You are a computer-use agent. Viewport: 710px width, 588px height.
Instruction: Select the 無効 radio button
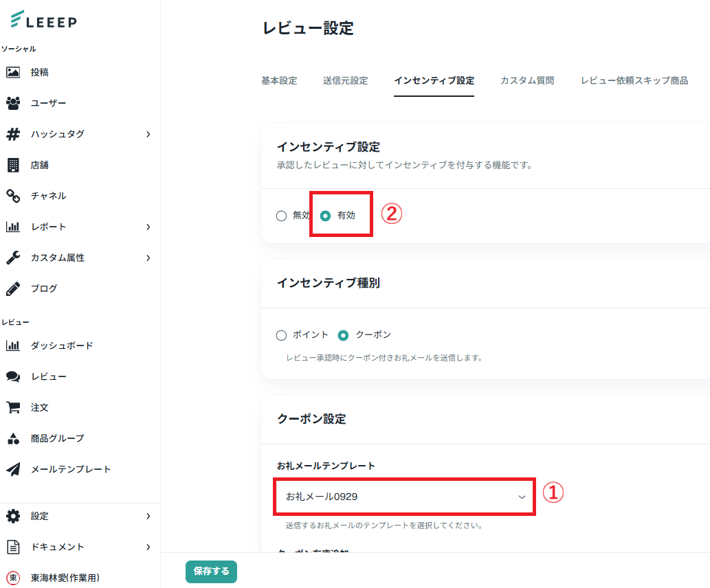coord(281,216)
